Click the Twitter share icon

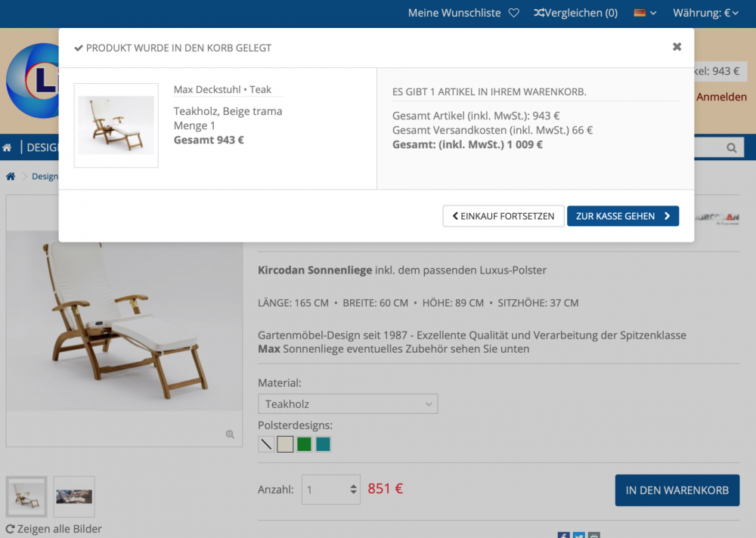point(578,535)
